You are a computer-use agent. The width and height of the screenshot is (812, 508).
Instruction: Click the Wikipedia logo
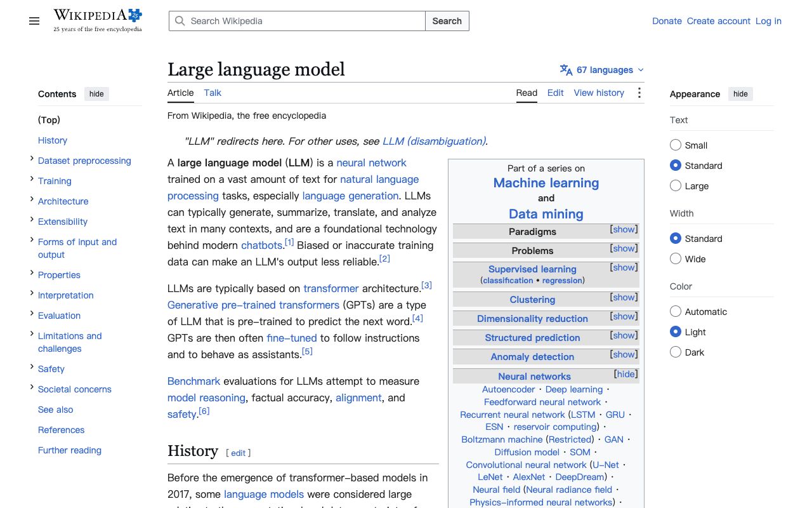(x=98, y=20)
